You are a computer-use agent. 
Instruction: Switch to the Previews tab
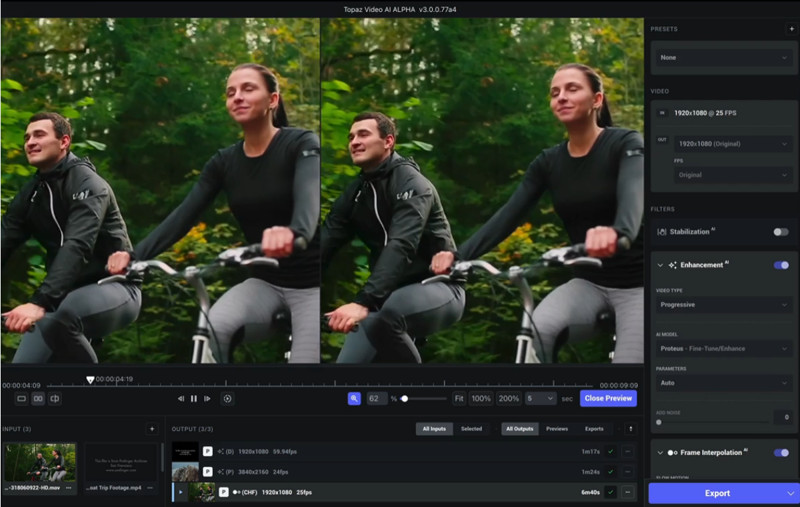(x=557, y=429)
